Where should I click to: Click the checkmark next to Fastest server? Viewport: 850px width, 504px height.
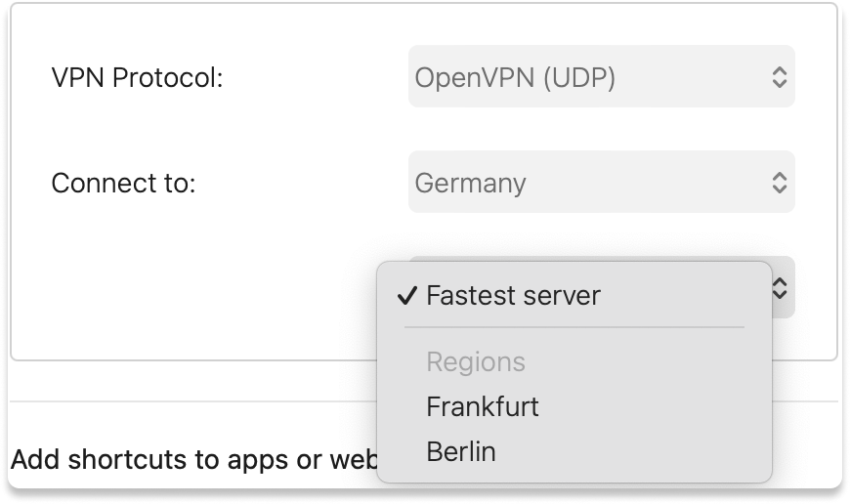[408, 295]
